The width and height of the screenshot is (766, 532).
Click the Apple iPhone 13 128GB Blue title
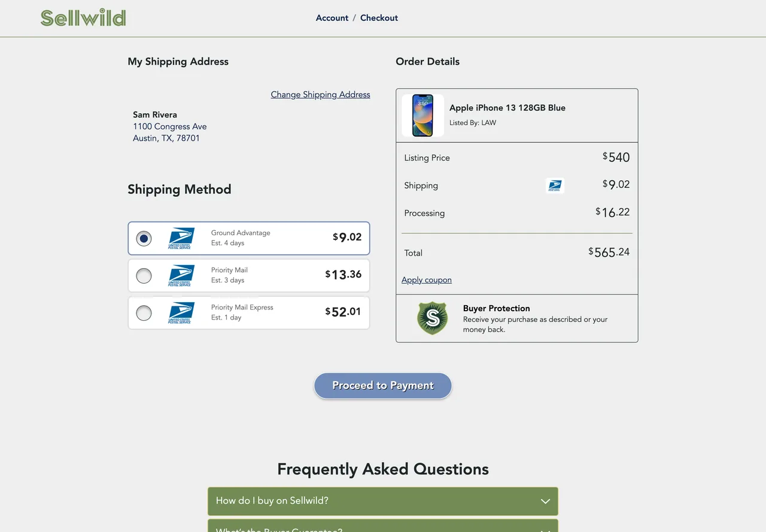click(x=507, y=108)
